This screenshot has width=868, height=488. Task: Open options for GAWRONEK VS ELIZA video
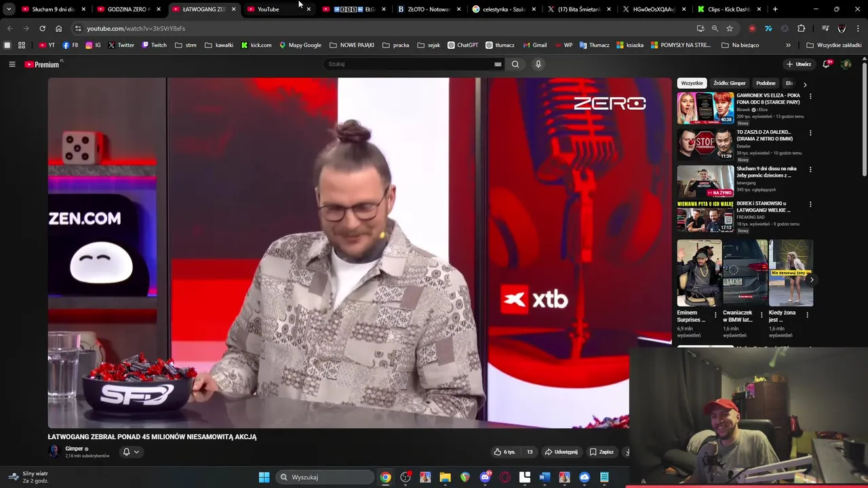click(810, 97)
